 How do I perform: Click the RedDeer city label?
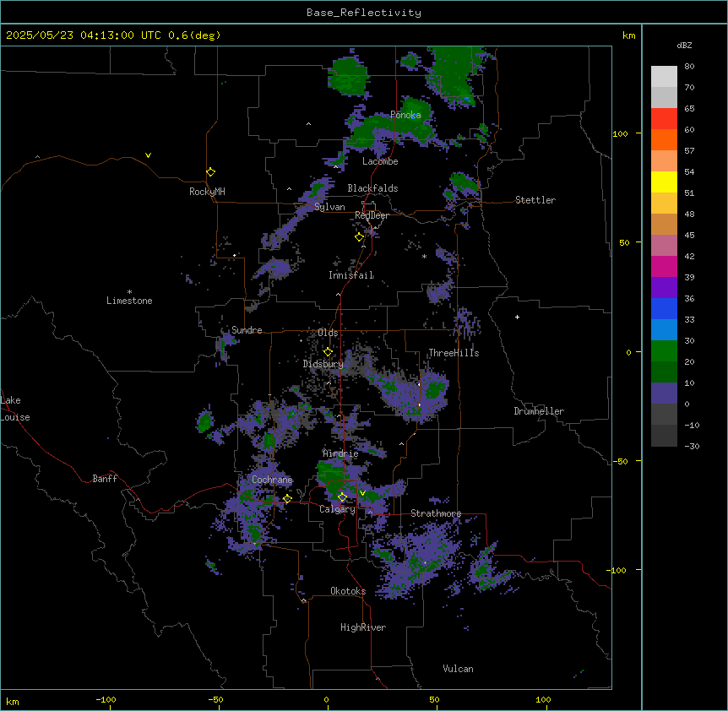[x=372, y=215]
